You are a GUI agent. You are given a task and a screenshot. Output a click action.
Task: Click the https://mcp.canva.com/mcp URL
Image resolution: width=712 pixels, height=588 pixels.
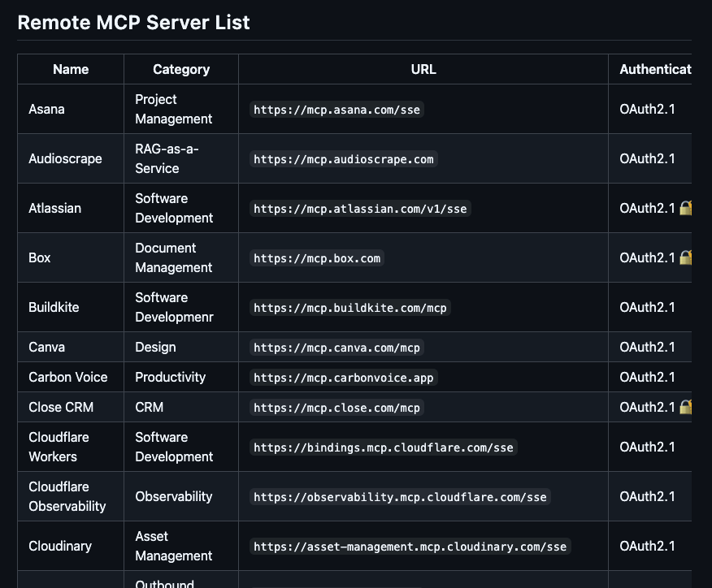[x=337, y=348]
